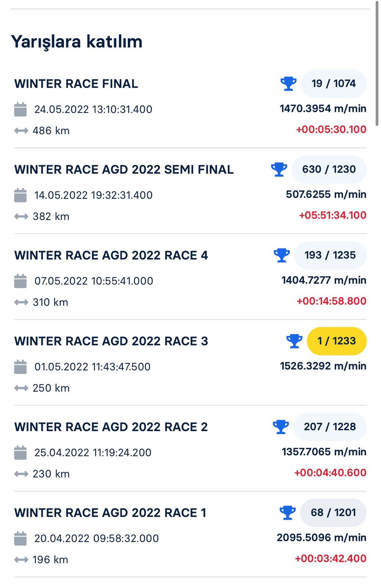Open WINTER RACE AGD 2022 RACE 4
The height and width of the screenshot is (588, 381).
(111, 255)
